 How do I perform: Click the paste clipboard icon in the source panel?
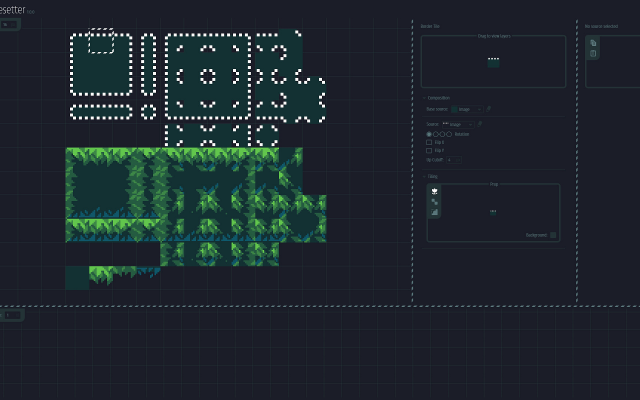tap(593, 53)
